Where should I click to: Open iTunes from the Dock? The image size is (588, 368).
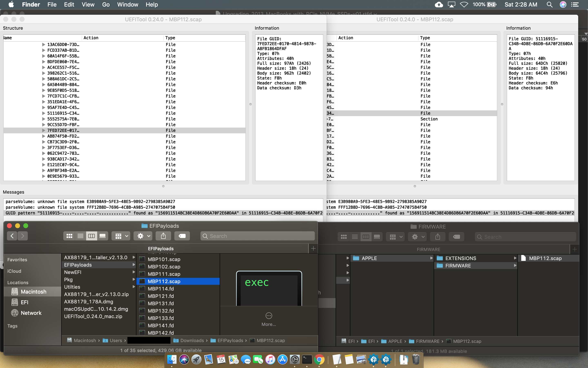(270, 359)
